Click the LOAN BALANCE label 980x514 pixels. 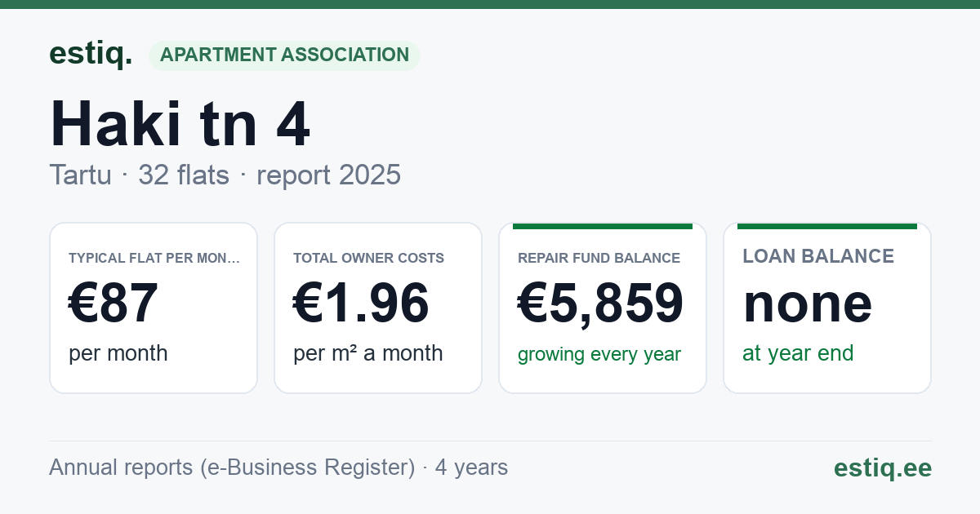pos(818,256)
